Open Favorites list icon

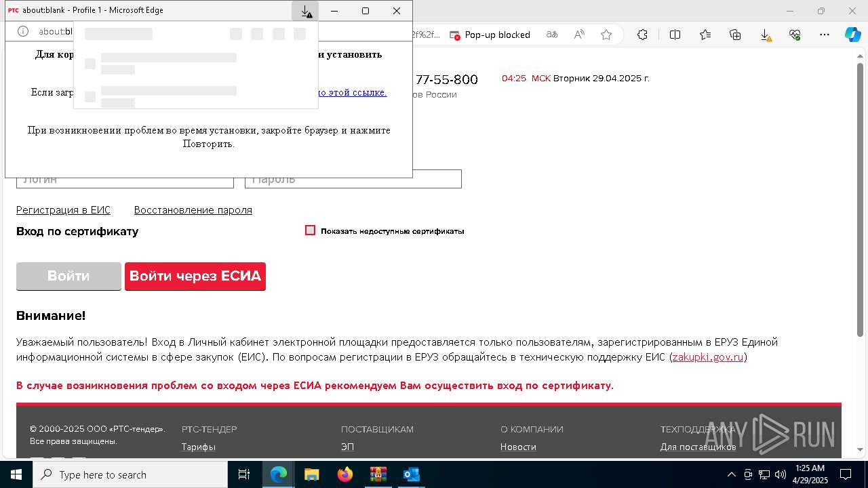(705, 35)
